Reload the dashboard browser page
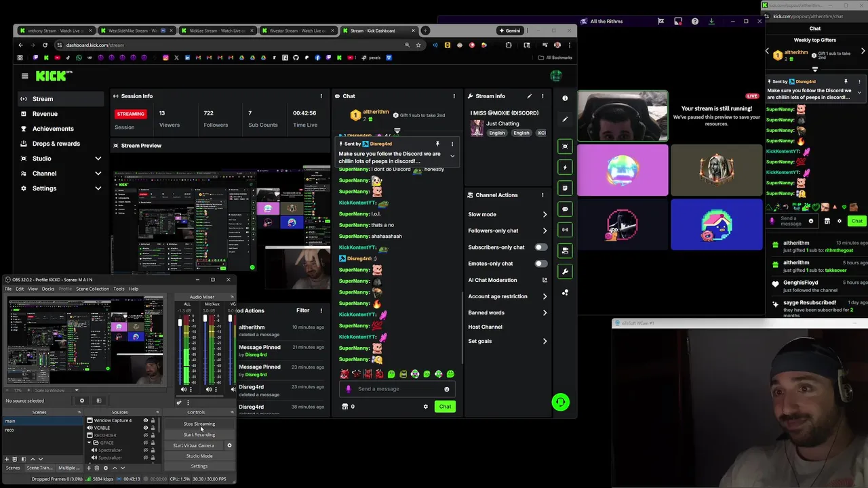 point(45,45)
